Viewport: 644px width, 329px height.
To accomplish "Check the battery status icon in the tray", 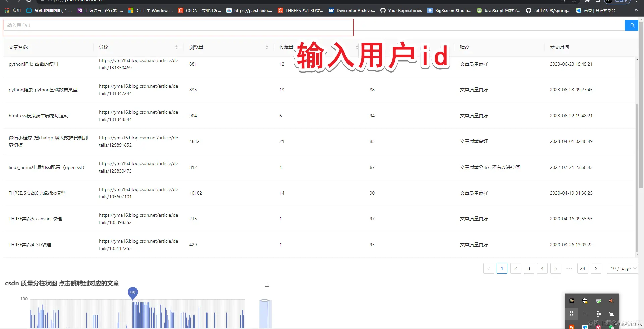I will pyautogui.click(x=611, y=314).
